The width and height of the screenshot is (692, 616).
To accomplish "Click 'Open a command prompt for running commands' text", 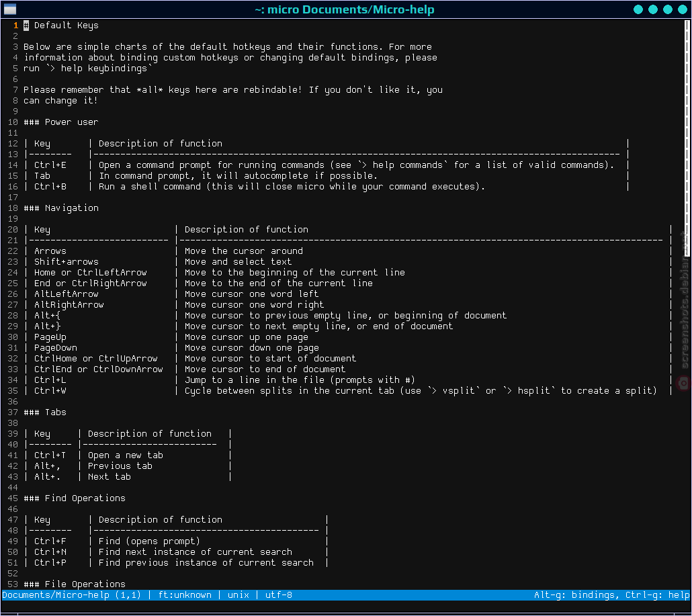I will tap(212, 165).
